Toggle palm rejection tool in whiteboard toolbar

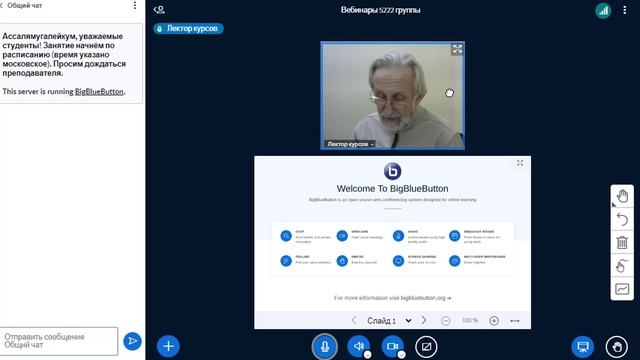[622, 266]
